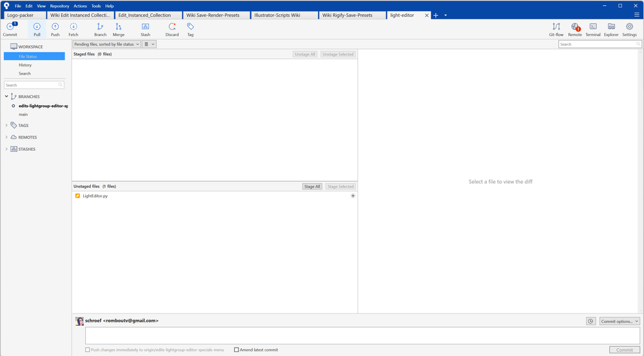Open the tab list dropdown arrow
This screenshot has width=644, height=356.
[445, 15]
